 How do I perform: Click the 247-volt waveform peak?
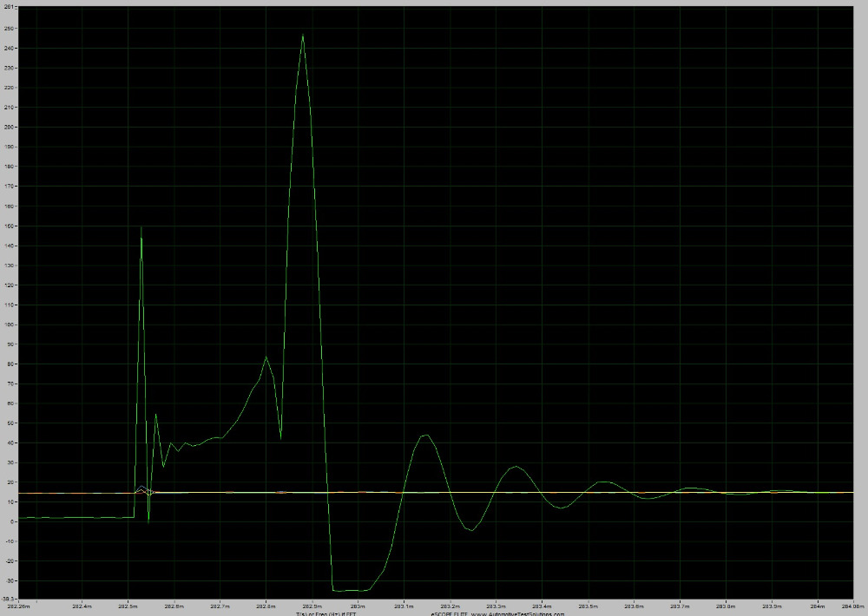302,36
